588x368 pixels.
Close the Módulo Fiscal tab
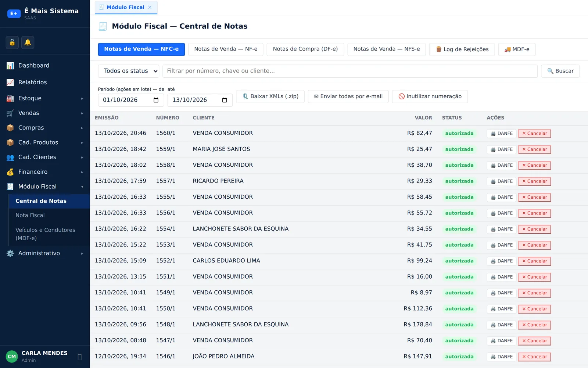coord(150,7)
